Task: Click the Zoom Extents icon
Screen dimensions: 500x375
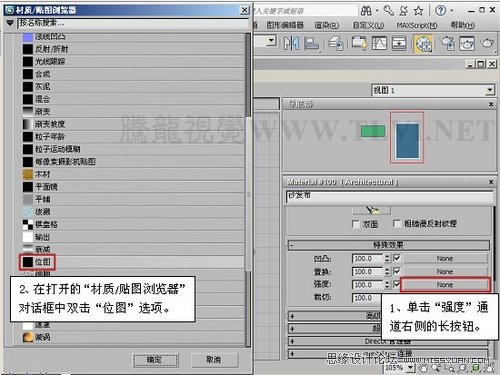Action: [x=463, y=368]
